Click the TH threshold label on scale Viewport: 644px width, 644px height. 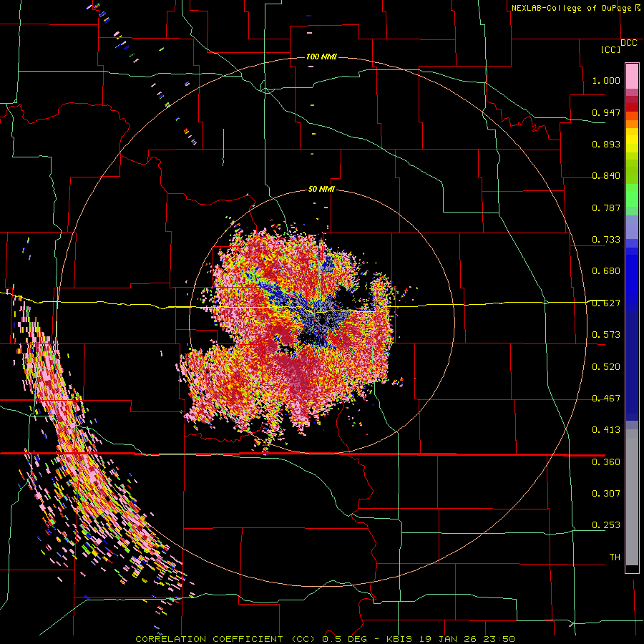615,557
